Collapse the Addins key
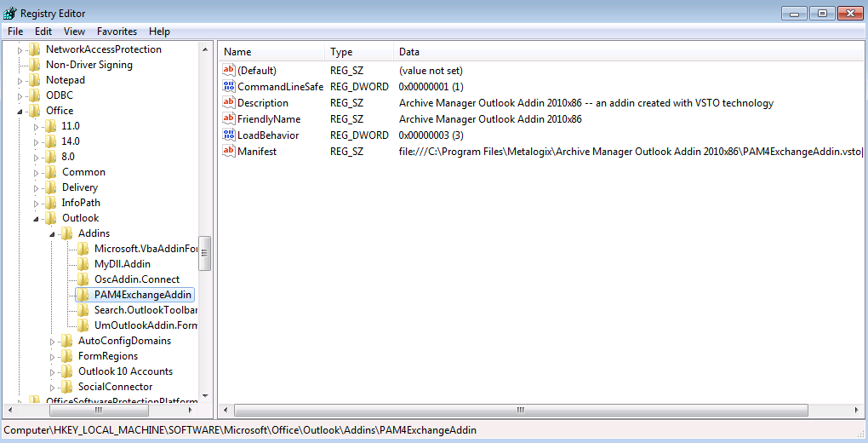 [53, 234]
